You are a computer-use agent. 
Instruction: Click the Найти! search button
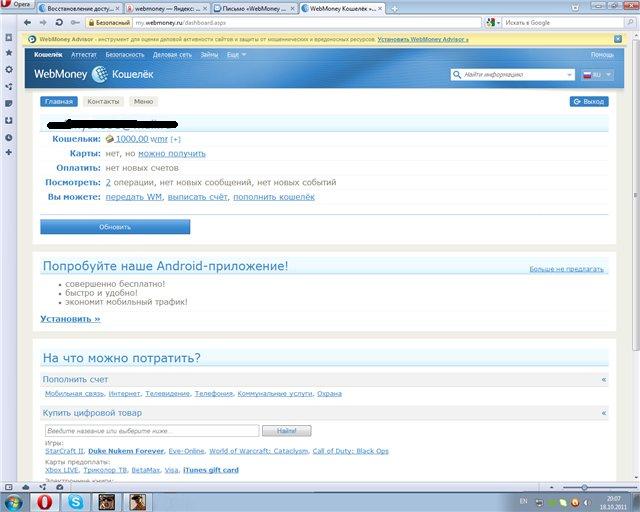[x=287, y=431]
